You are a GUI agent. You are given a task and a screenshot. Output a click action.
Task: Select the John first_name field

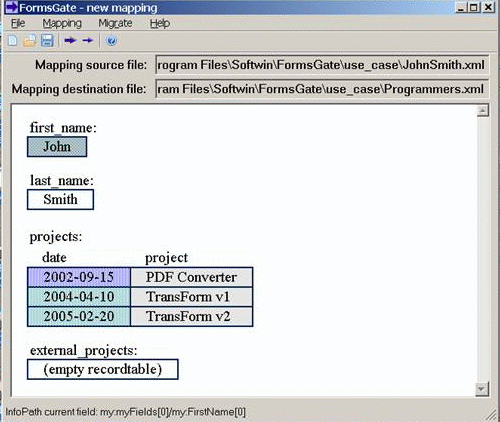pos(57,147)
